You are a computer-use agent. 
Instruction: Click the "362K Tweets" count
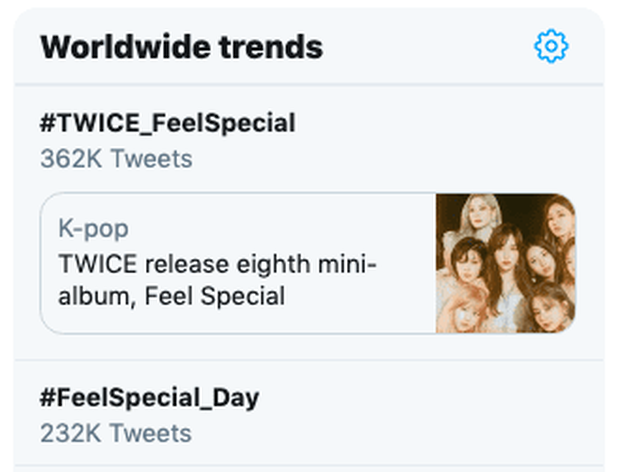click(116, 158)
